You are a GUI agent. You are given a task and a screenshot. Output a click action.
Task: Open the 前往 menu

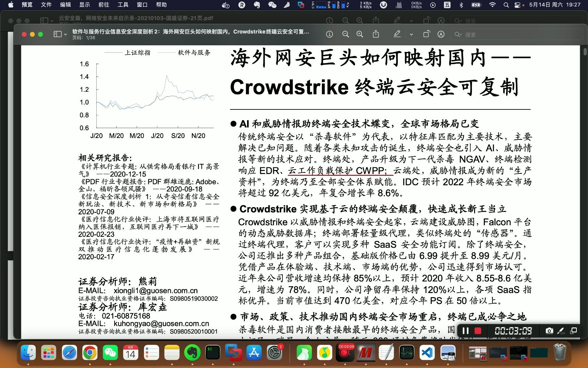104,5
